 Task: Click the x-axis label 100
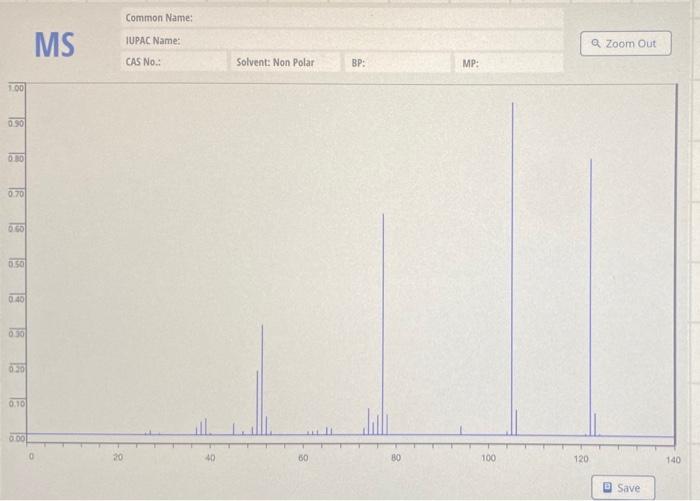488,458
